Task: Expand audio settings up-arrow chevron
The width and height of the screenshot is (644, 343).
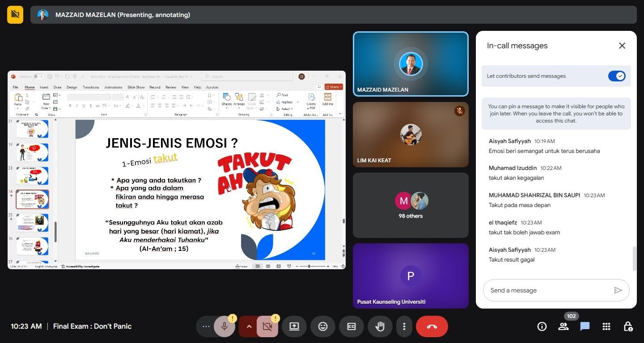Action: click(x=249, y=326)
